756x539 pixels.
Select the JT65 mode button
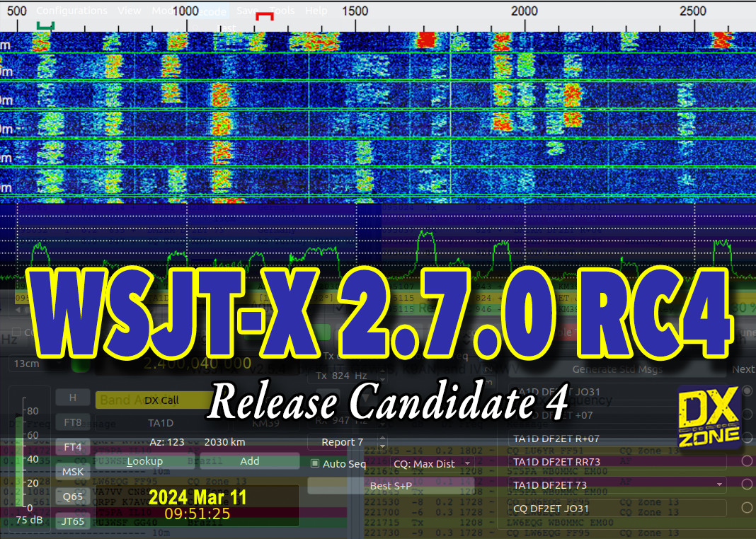click(72, 521)
